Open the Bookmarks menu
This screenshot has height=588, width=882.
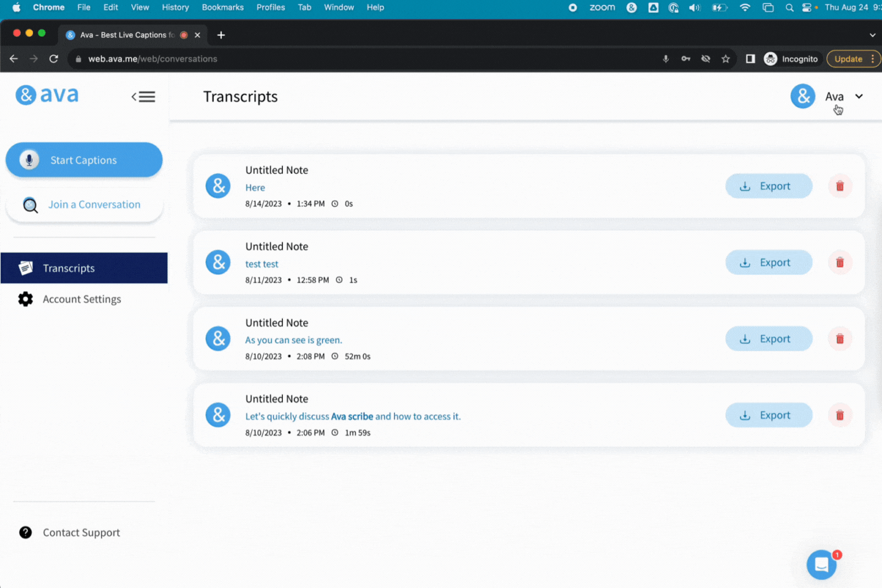223,7
